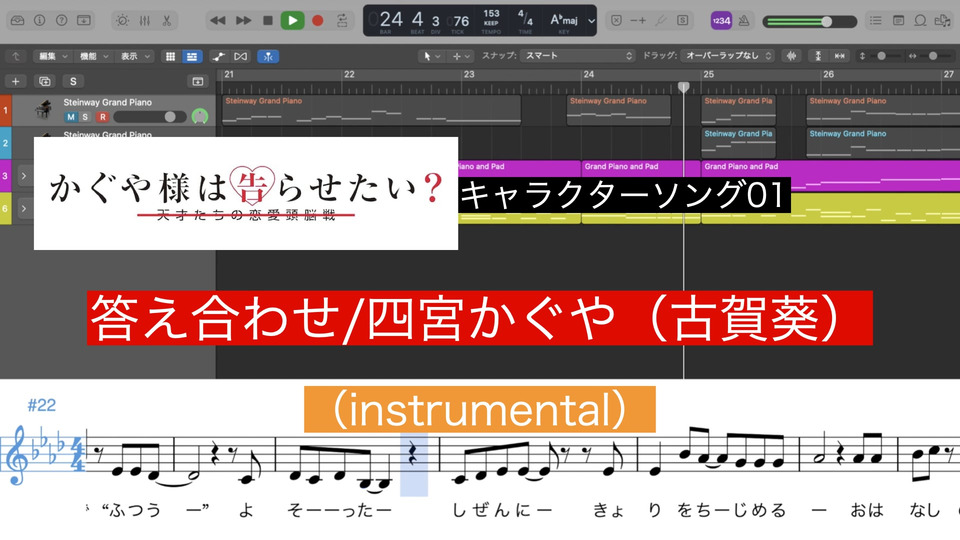The width and height of the screenshot is (960, 540).
Task: Open the List Editors icon
Action: coord(876,20)
